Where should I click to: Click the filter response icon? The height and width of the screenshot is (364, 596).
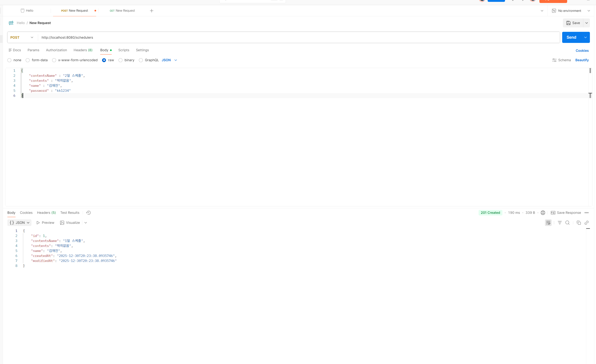[x=560, y=223]
